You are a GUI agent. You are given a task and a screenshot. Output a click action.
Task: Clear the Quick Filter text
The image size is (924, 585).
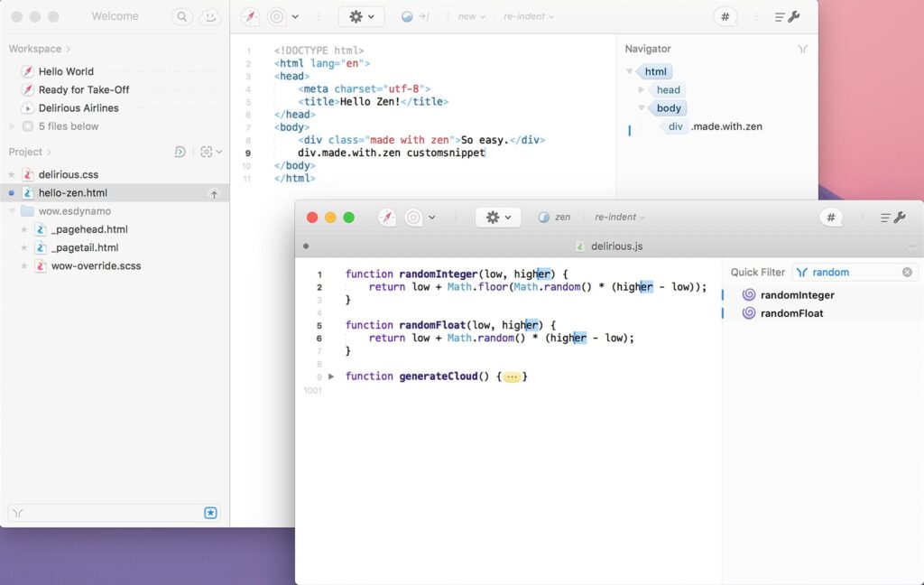click(908, 272)
